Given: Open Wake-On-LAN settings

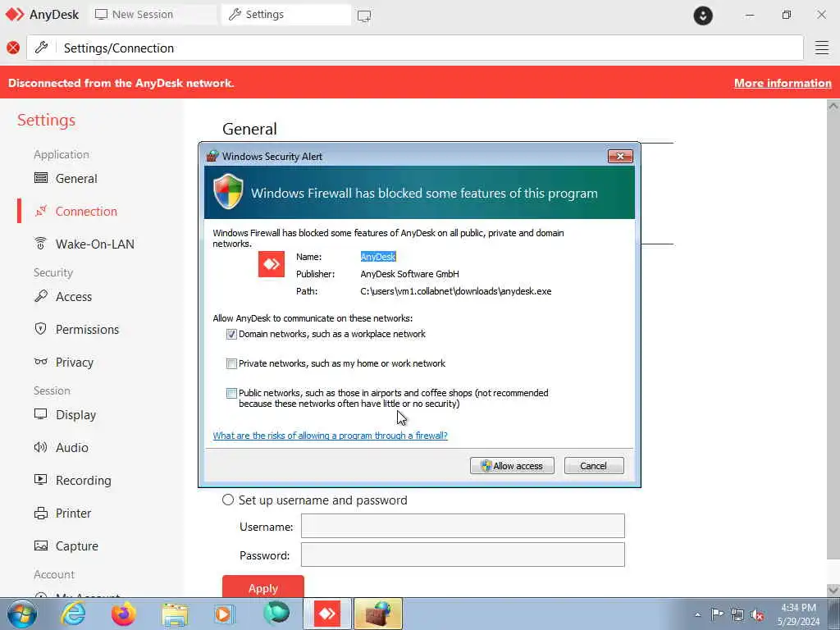Looking at the screenshot, I should click(84, 244).
